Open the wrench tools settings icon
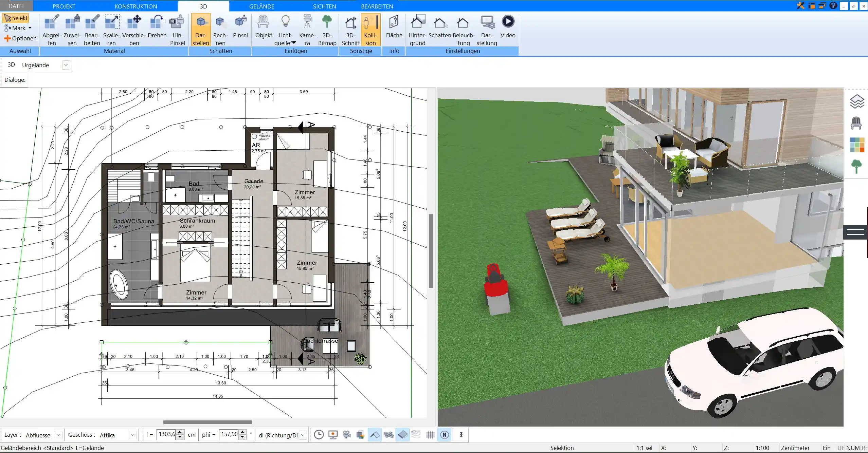 [x=801, y=5]
